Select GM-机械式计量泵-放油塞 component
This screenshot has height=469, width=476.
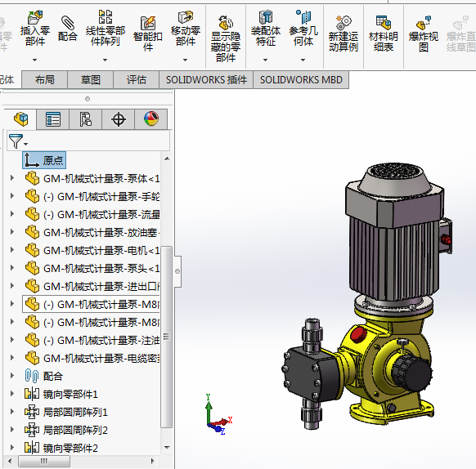[x=92, y=232]
